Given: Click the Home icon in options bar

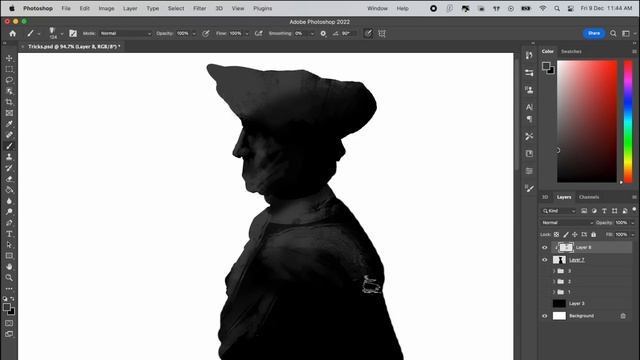Looking at the screenshot, I should click(13, 33).
